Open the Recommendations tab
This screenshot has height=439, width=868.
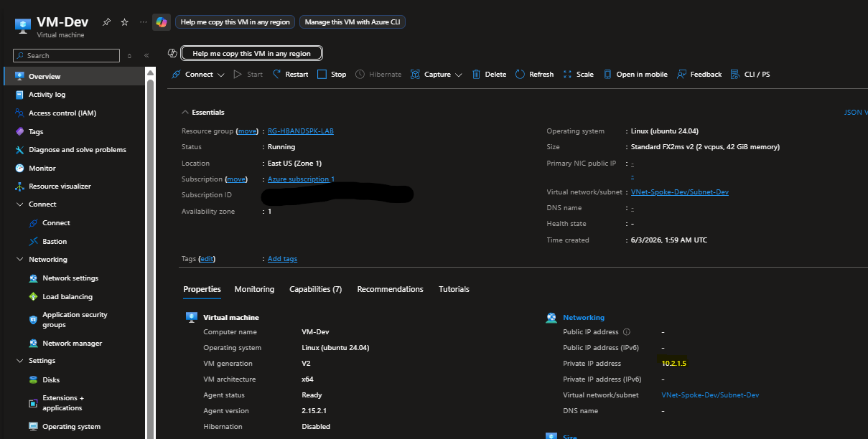(x=390, y=289)
